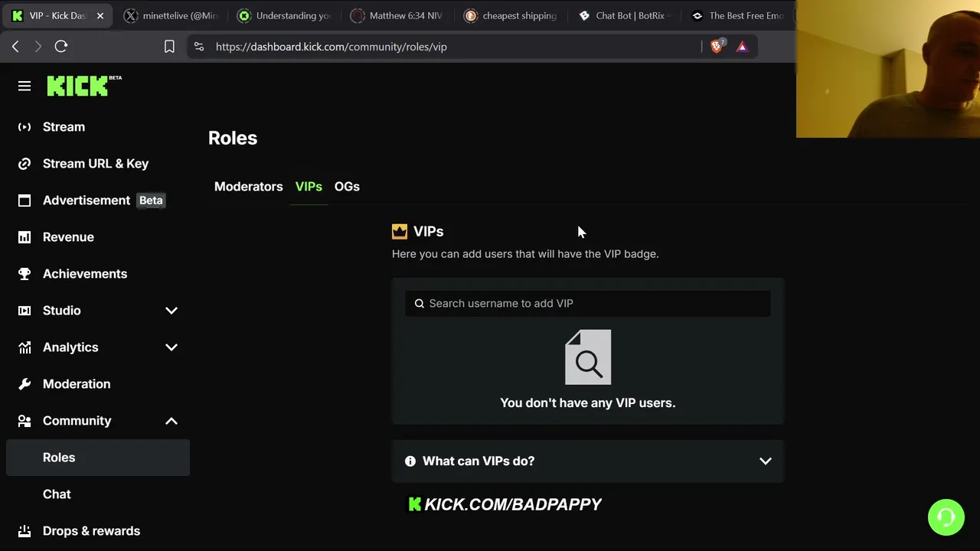Open the support headset chat bubble
The height and width of the screenshot is (551, 980).
(x=946, y=517)
